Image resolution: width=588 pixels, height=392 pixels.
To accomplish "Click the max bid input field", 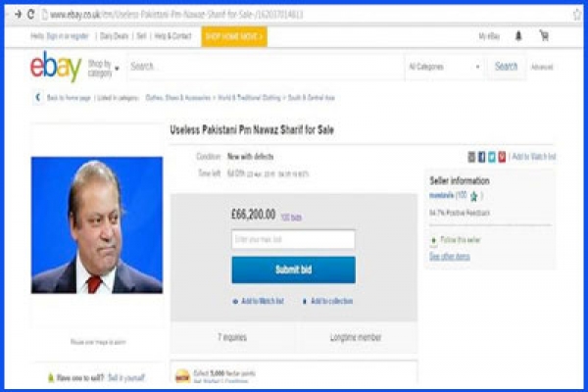I will [293, 239].
